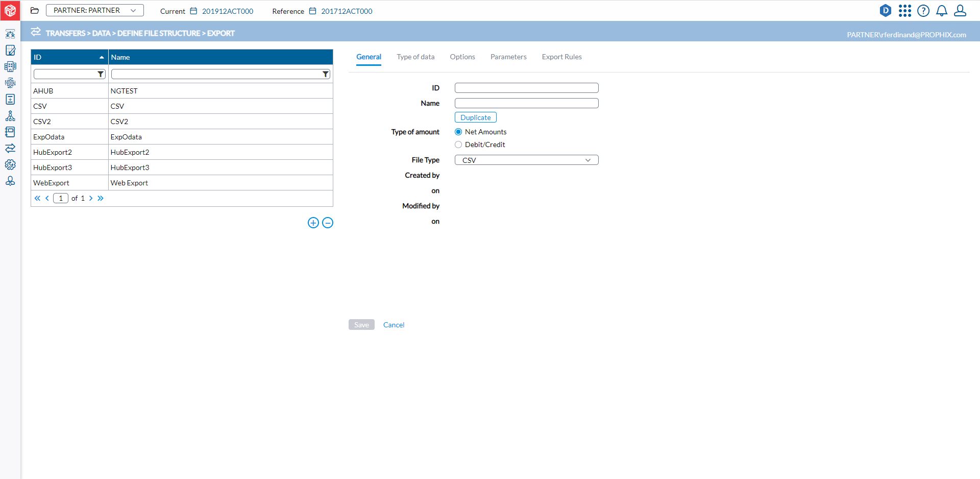Go to last page of the list
Screen dimensions: 980x479
(101, 198)
